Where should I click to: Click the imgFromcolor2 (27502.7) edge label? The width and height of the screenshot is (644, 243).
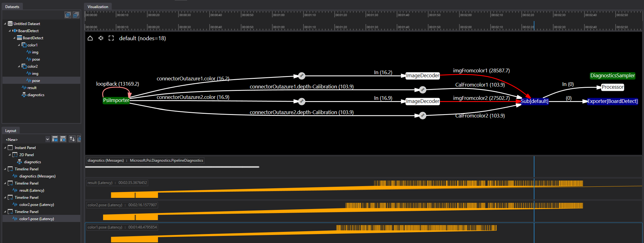pyautogui.click(x=481, y=98)
